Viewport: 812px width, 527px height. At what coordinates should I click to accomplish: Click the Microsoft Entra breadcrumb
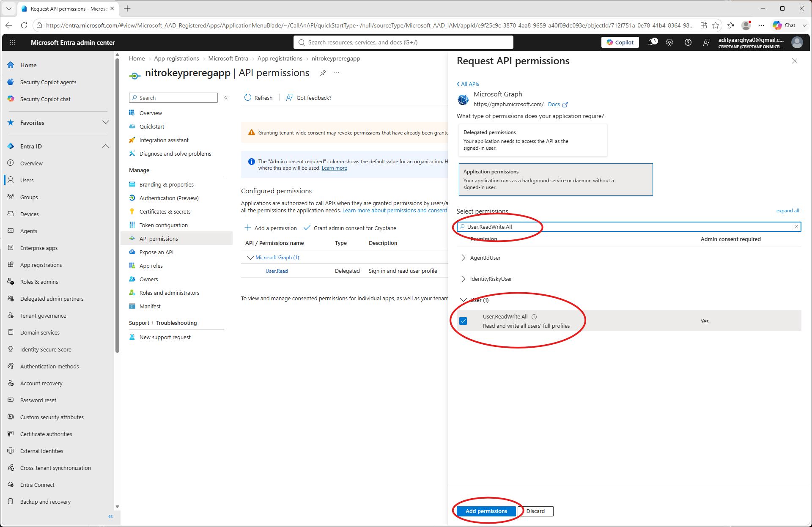[x=228, y=58]
